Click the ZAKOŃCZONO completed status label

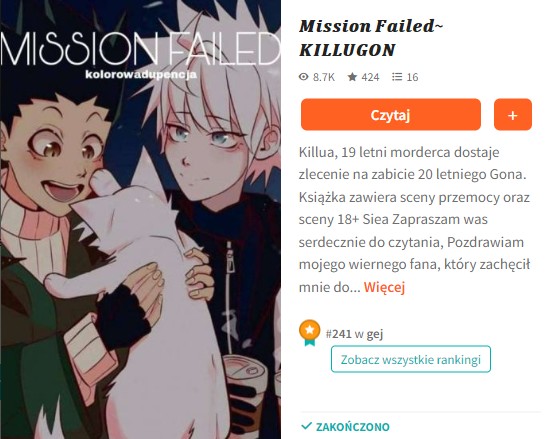coord(353,427)
